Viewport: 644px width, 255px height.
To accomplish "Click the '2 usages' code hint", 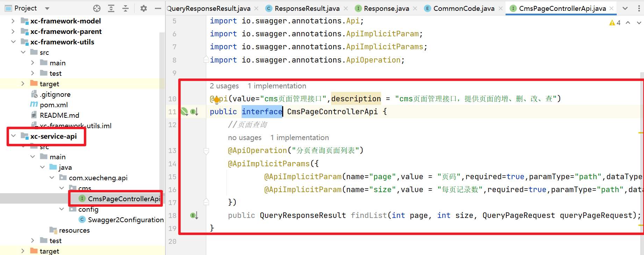I will (224, 86).
